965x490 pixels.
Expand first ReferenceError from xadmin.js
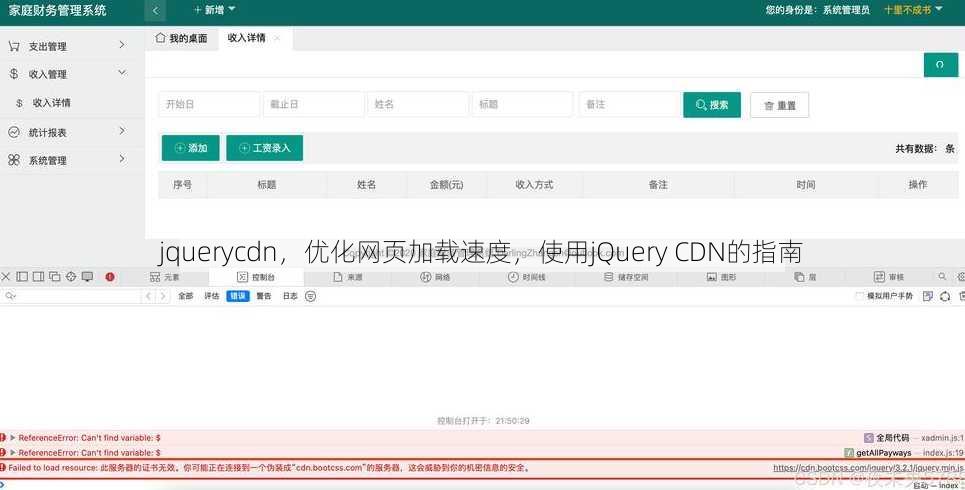click(12, 438)
